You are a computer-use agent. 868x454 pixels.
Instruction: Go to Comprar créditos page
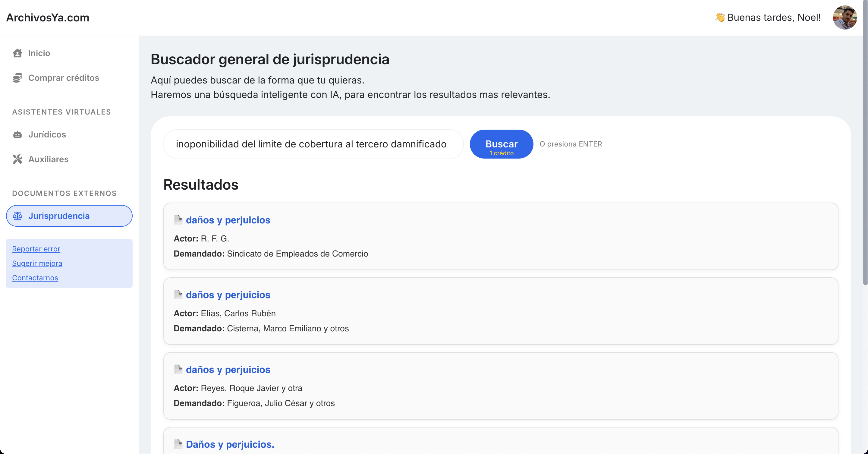tap(64, 78)
